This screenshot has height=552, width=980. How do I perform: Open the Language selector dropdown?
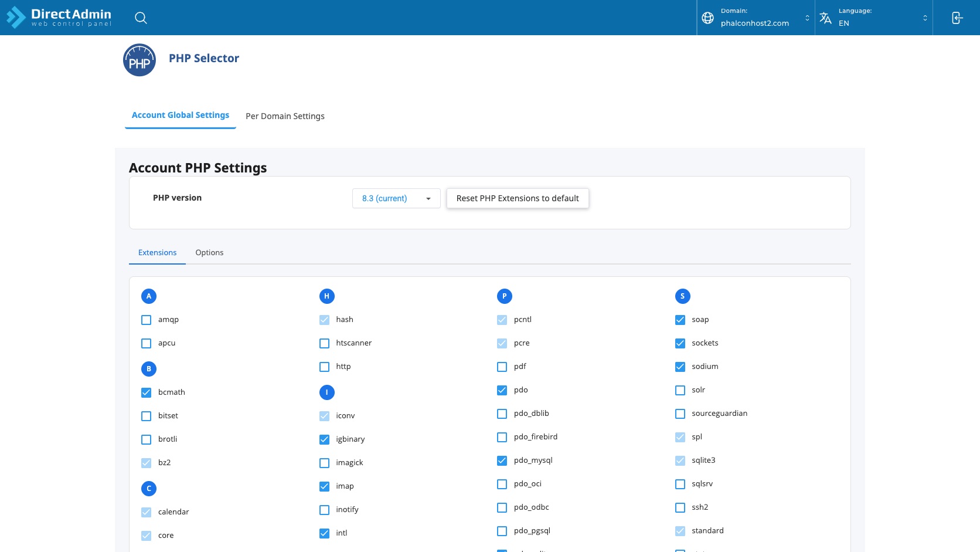pyautogui.click(x=874, y=18)
